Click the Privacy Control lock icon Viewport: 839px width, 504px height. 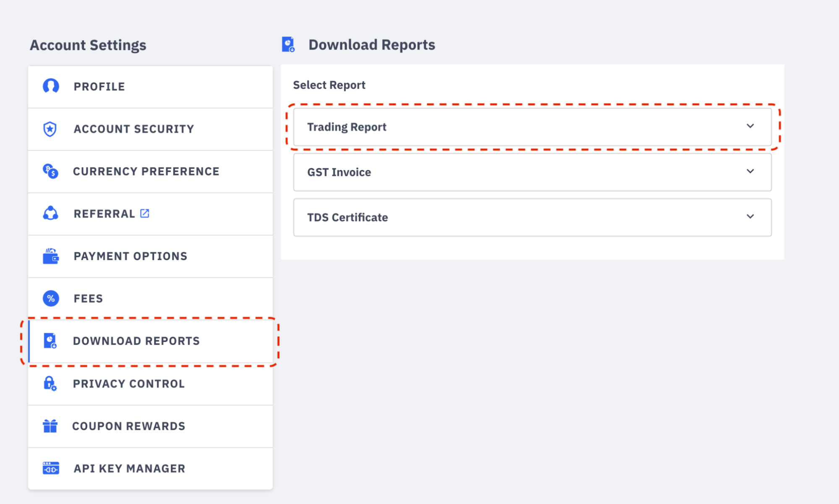pos(50,384)
